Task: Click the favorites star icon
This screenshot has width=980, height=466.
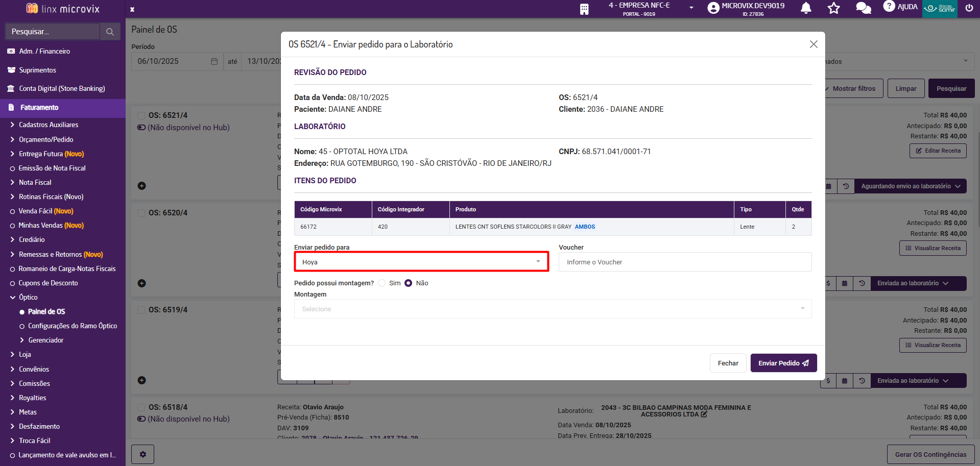Action: [x=834, y=8]
